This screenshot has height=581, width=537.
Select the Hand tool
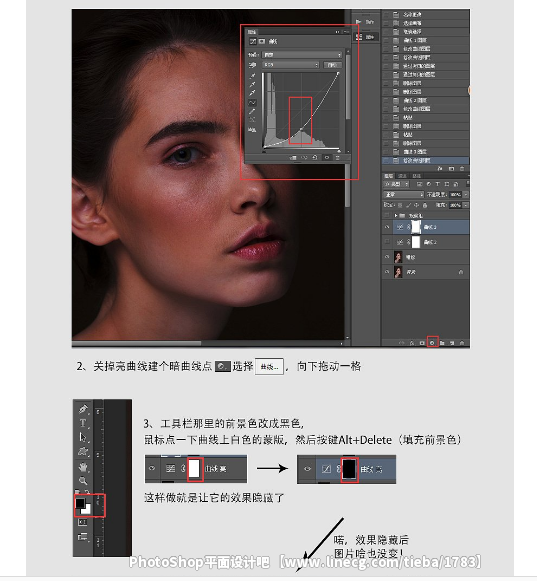coord(83,467)
